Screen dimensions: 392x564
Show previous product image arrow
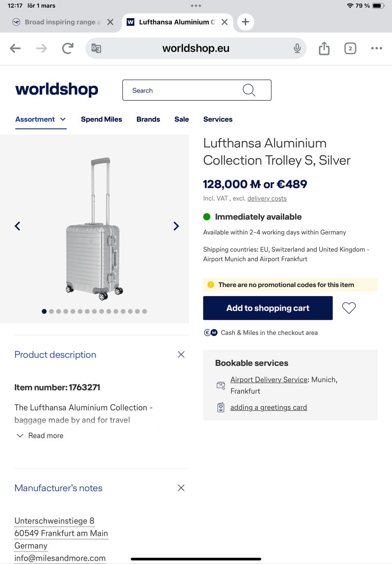[18, 226]
